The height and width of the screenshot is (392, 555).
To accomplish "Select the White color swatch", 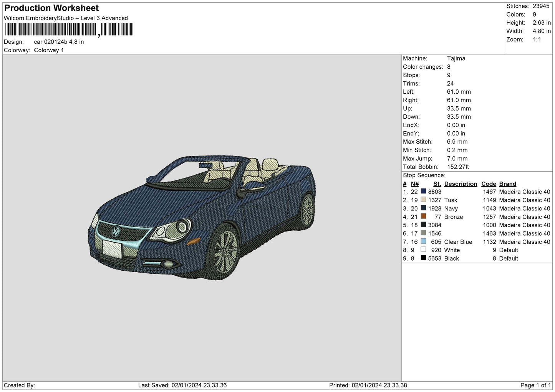I will 423,250.
